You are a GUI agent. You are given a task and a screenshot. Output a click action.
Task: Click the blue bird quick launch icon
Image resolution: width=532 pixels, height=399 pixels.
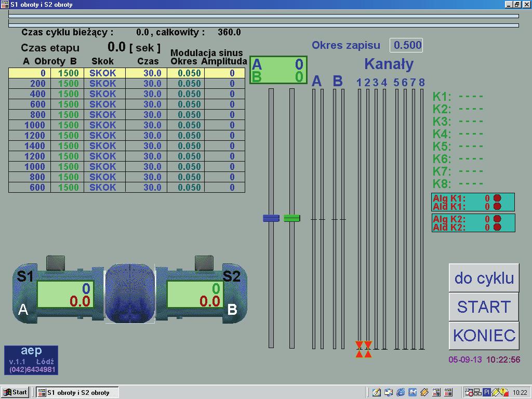click(x=412, y=392)
